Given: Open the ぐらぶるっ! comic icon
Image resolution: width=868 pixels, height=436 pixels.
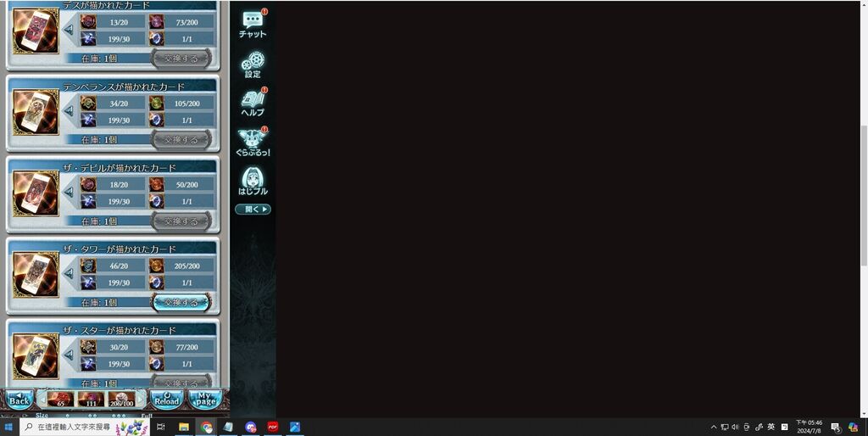Looking at the screenshot, I should 253,143.
